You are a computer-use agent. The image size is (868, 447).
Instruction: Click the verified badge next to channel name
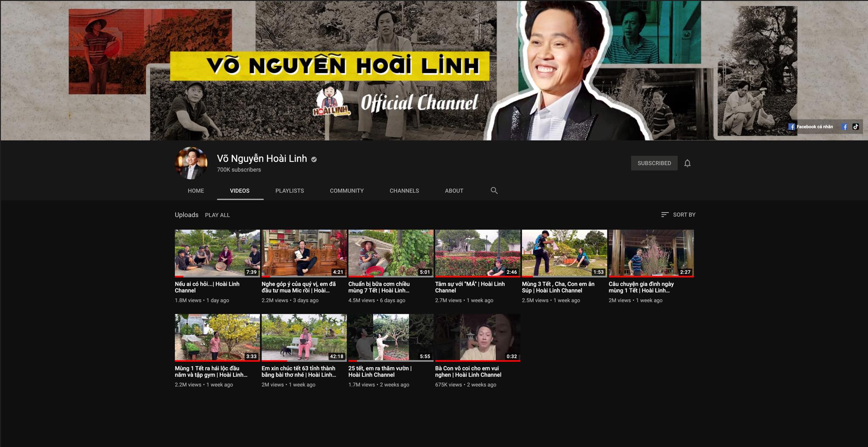click(x=314, y=159)
